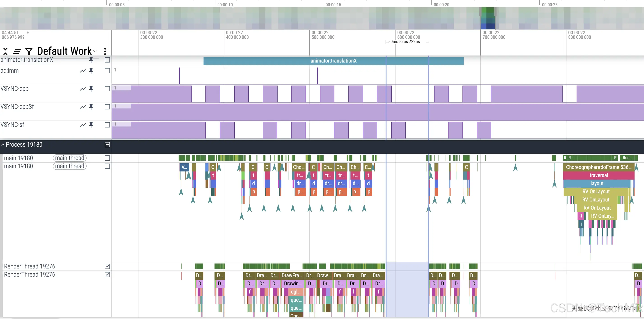Unpin the aq:imm track
The image size is (644, 319).
pos(91,71)
